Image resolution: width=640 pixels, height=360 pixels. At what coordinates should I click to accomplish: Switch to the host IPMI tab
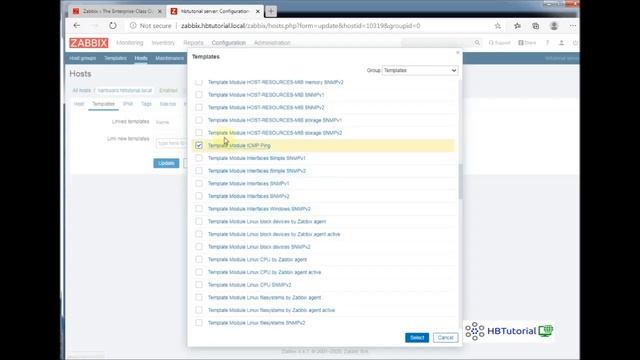click(128, 104)
